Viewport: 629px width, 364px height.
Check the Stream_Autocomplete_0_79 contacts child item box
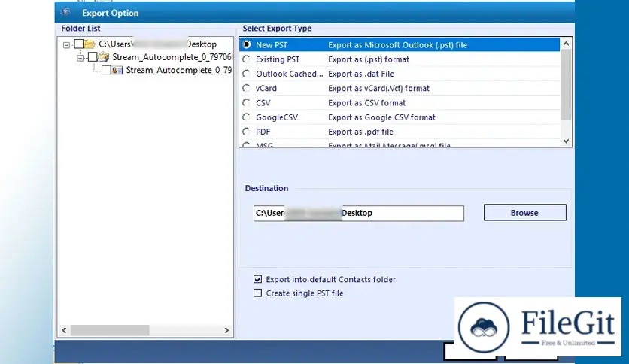(106, 70)
